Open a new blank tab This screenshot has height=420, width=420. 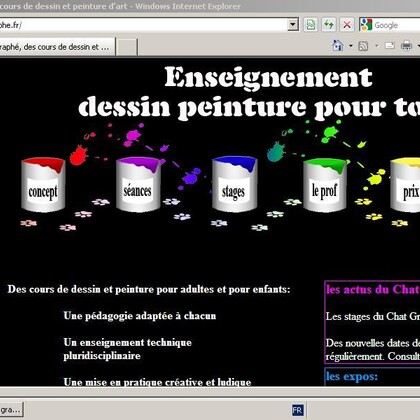127,47
